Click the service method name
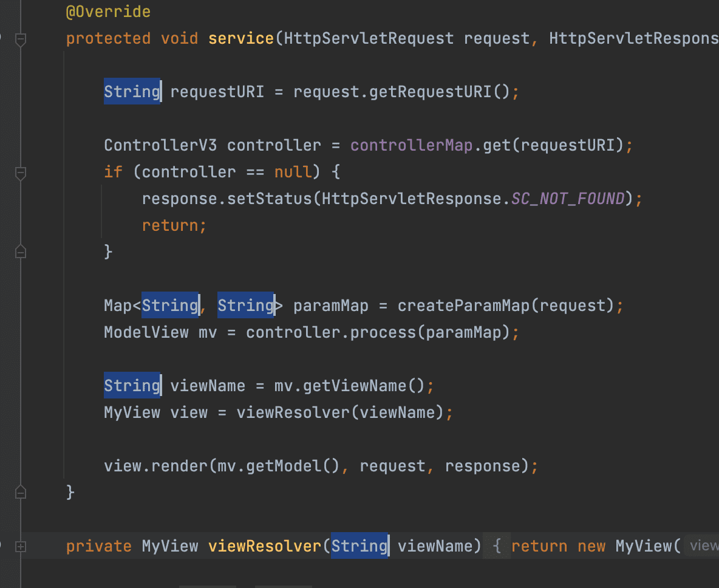Viewport: 719px width, 588px height. pos(241,38)
